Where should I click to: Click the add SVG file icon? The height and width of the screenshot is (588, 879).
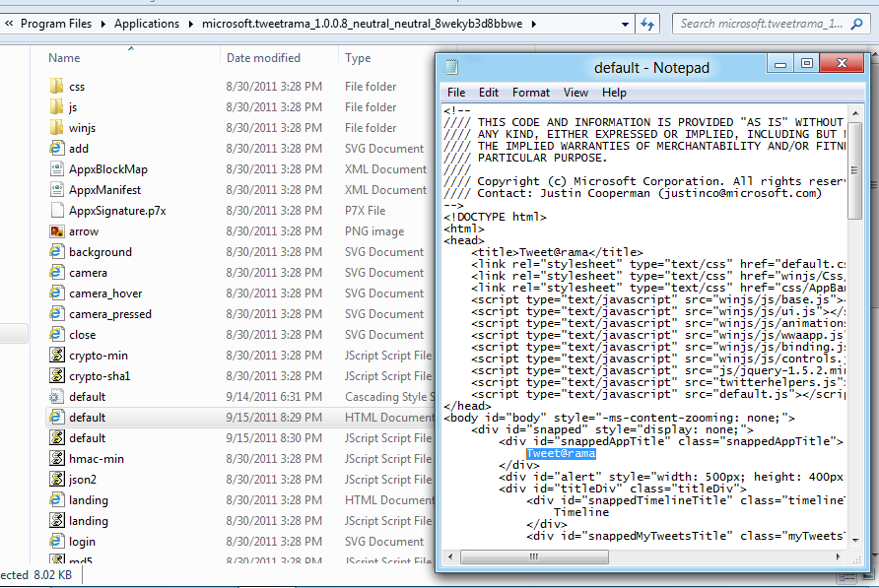56,149
